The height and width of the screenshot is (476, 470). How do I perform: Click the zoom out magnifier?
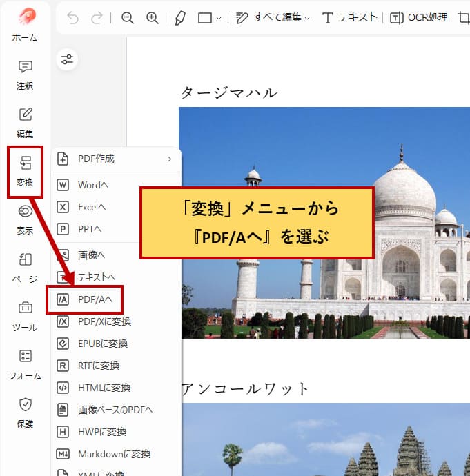(x=127, y=18)
